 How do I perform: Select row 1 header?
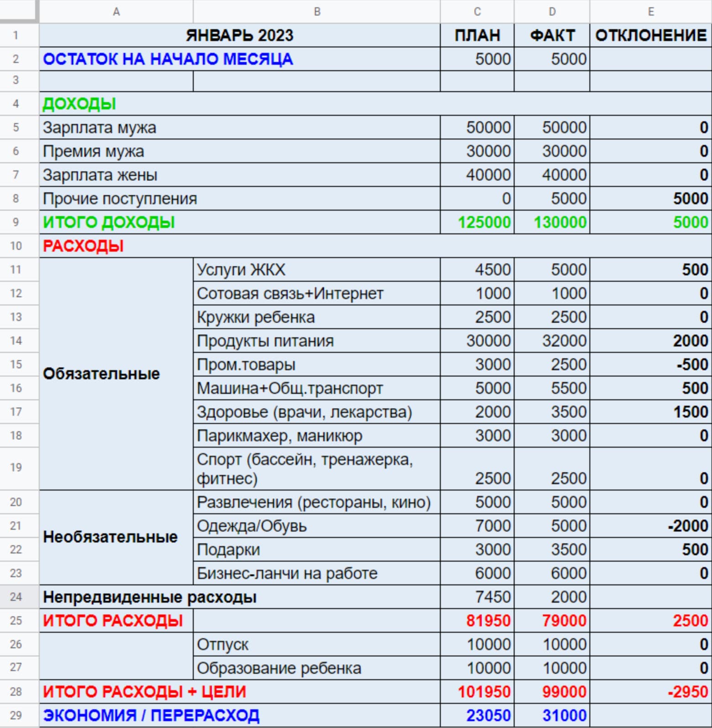[x=16, y=35]
